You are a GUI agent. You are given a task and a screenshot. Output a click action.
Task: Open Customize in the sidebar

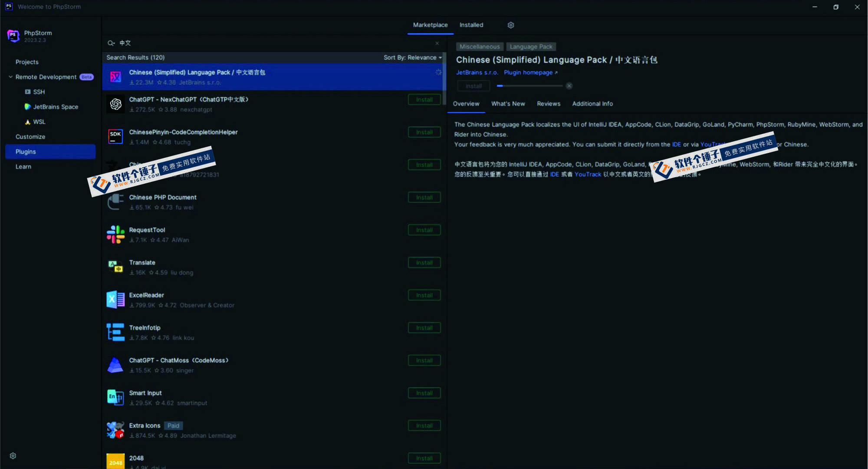[30, 137]
